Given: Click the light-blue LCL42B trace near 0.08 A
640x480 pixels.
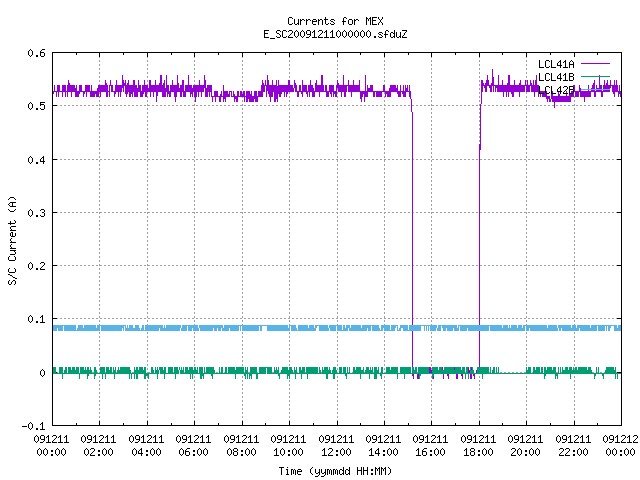Looking at the screenshot, I should coord(337,328).
